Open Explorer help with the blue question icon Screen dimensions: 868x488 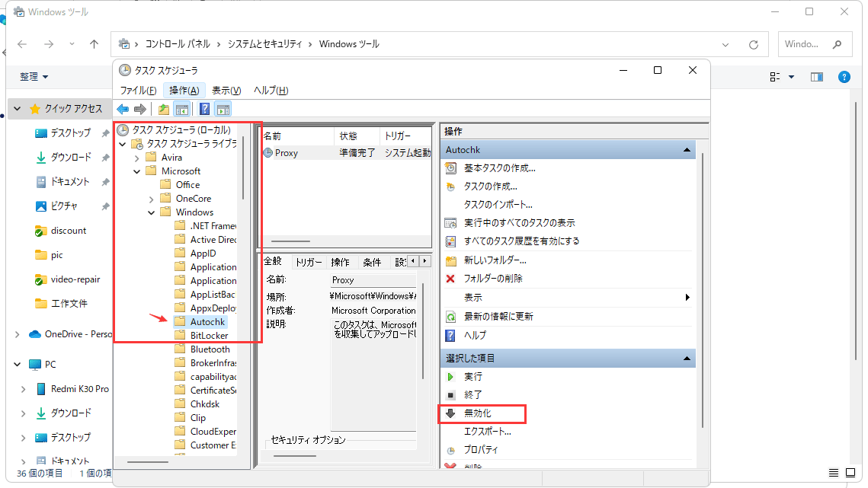[x=843, y=76]
